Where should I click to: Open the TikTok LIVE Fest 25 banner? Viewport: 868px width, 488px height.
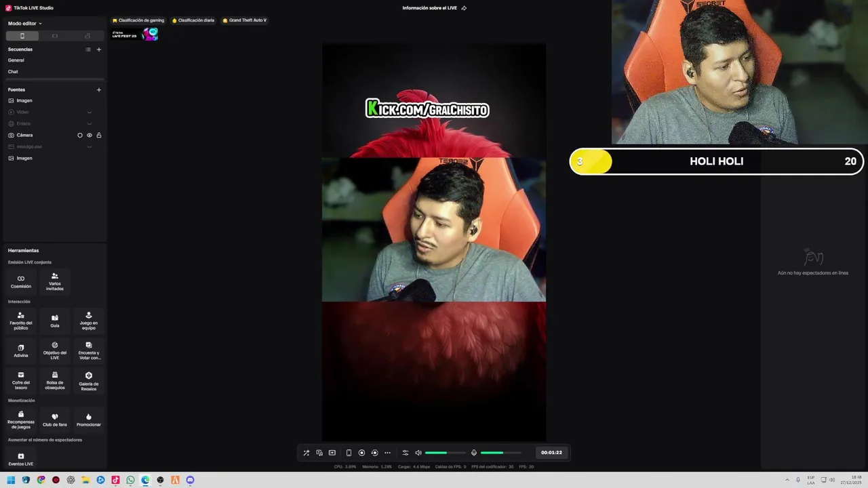tap(135, 34)
